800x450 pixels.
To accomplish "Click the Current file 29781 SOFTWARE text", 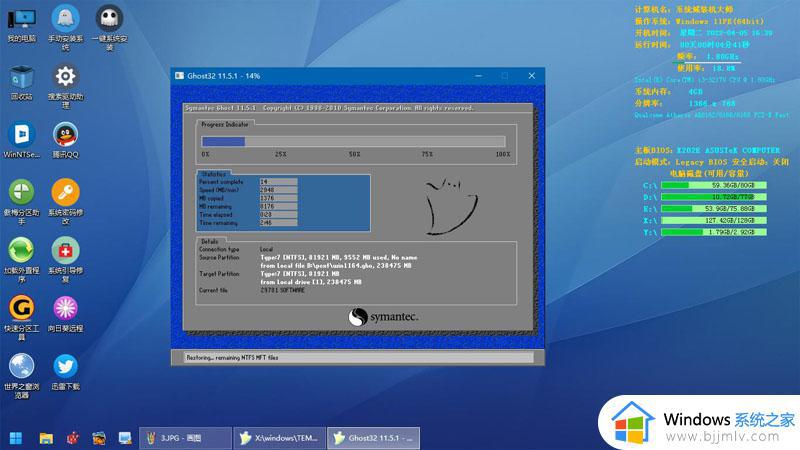I will pos(282,290).
